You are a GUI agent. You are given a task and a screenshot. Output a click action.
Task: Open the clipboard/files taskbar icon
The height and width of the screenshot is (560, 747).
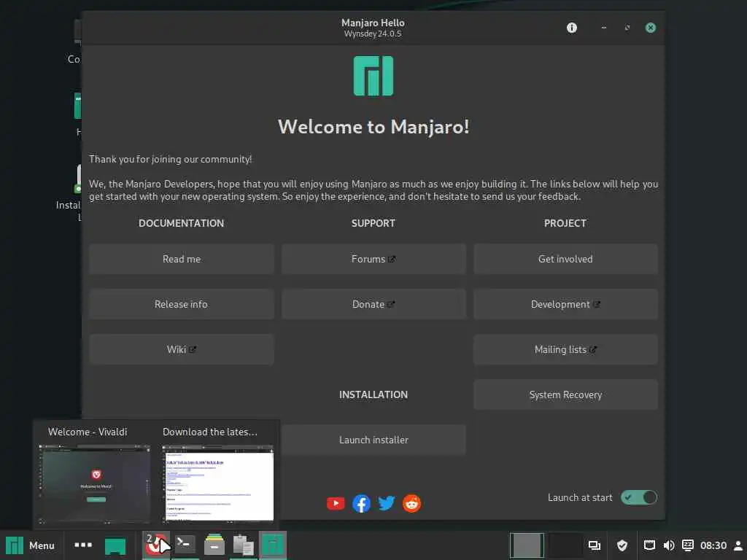click(x=243, y=545)
